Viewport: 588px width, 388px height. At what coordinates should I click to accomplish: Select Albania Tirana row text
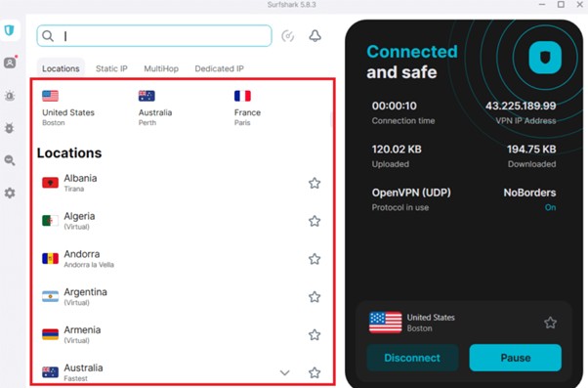click(x=80, y=183)
